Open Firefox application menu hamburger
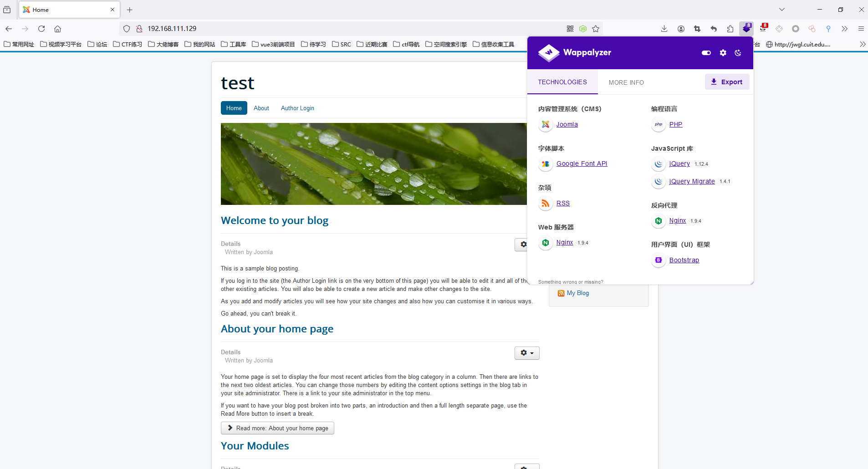The image size is (868, 469). click(x=861, y=29)
